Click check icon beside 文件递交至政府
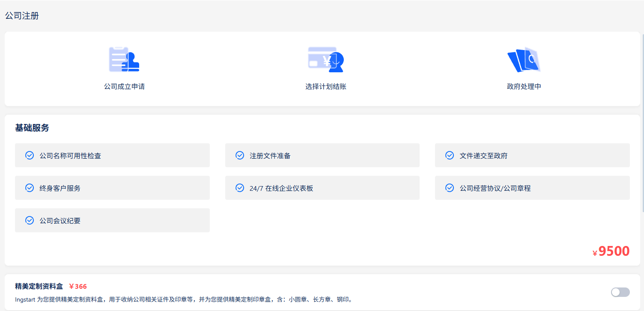 coord(450,155)
